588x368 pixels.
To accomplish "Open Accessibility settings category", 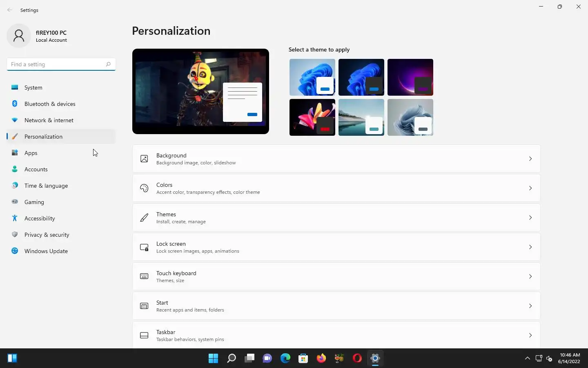I will coord(61,218).
